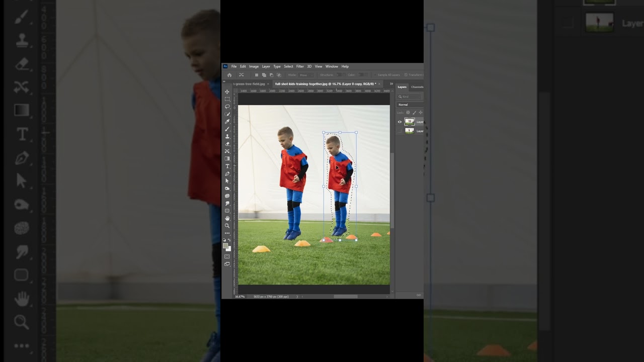Click the 16.67% zoom level field

click(x=240, y=297)
